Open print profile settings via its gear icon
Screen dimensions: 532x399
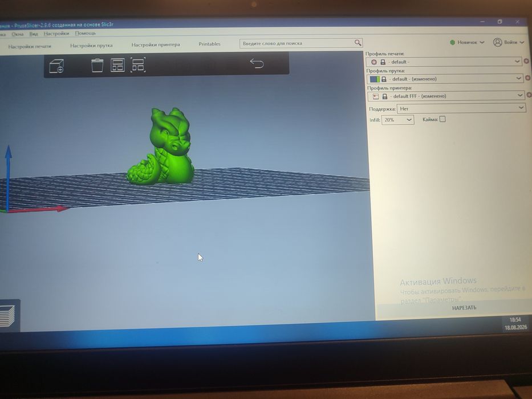[526, 61]
